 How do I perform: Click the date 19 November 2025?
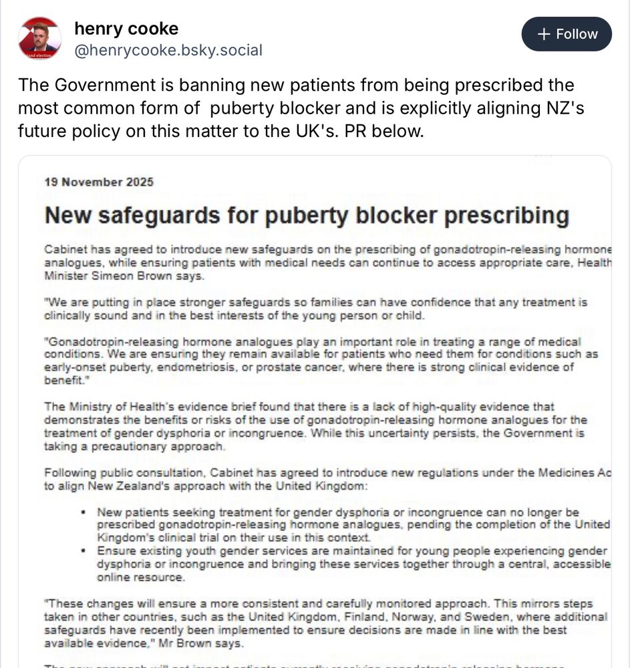coord(98,182)
